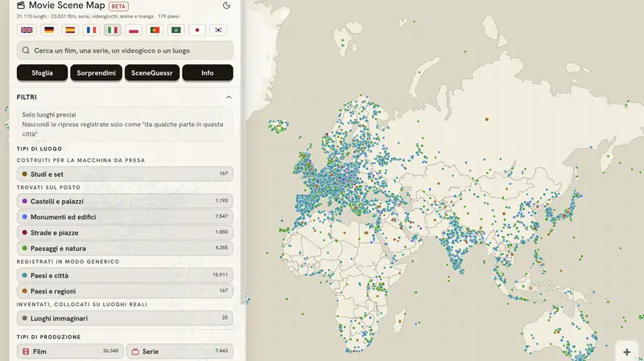Zoom in the map with plus
Screen dimensions: 644x361
click(x=627, y=351)
